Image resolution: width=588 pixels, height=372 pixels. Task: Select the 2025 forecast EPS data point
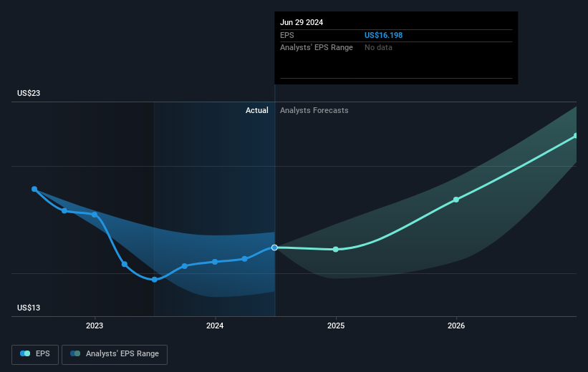click(x=336, y=250)
